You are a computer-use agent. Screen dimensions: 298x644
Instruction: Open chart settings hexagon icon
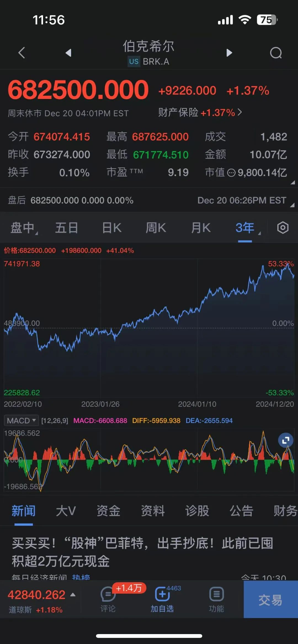tap(283, 228)
